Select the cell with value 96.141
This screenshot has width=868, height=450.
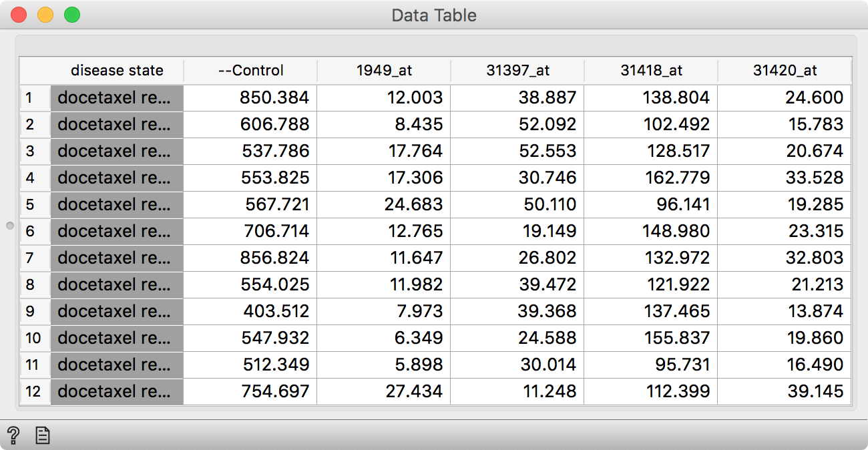coord(651,204)
